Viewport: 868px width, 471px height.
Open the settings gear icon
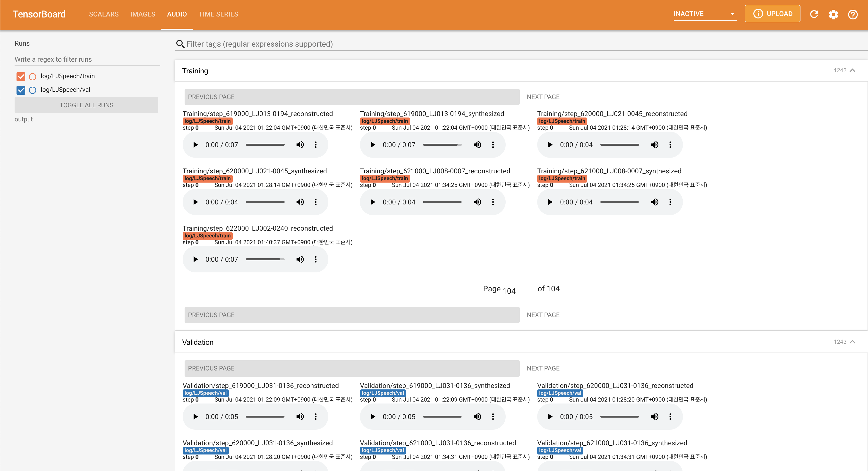click(833, 14)
